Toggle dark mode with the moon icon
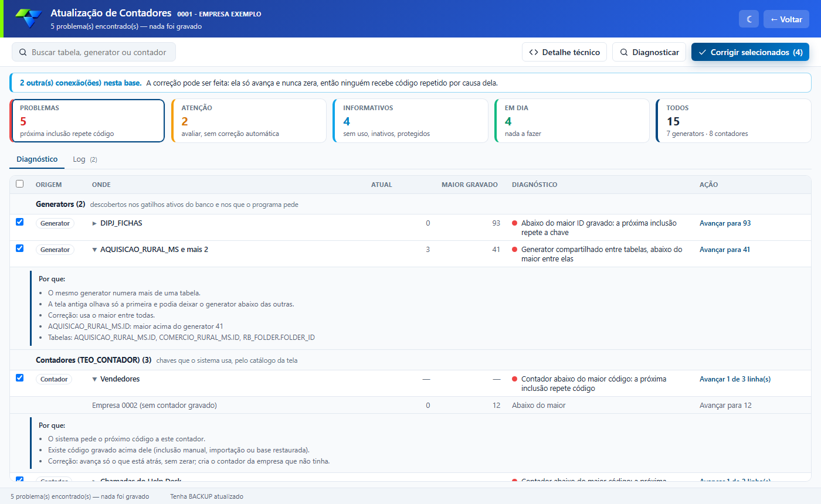The image size is (821, 504). coord(749,19)
